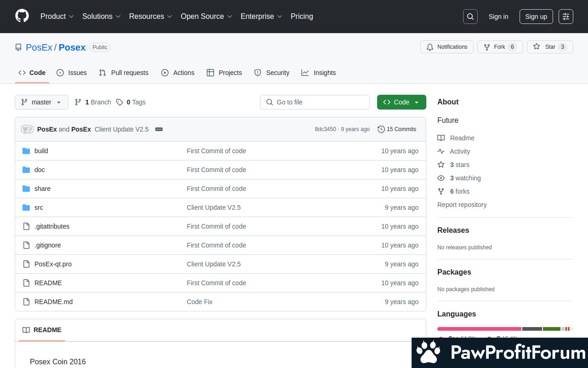Click the GitHub logo icon

pos(22,16)
